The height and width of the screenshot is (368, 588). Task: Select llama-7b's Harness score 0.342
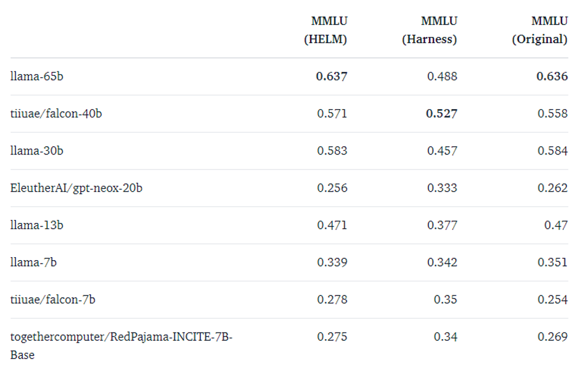[442, 262]
